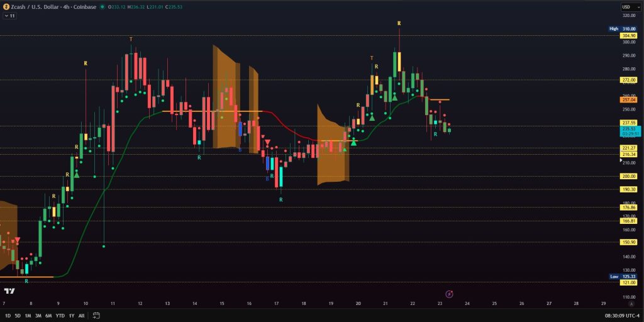Click the TradingView logo on the chart
The height and width of the screenshot is (322, 644).
[9, 291]
